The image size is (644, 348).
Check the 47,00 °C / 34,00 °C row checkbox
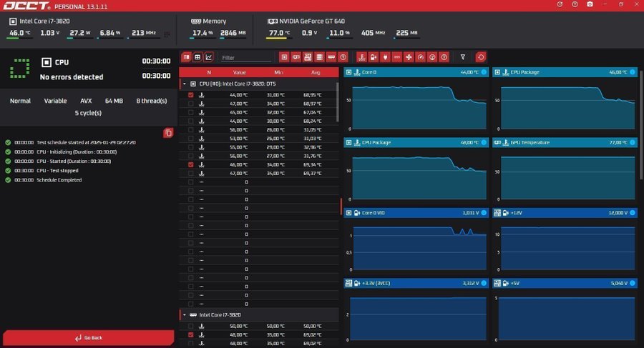[190, 104]
